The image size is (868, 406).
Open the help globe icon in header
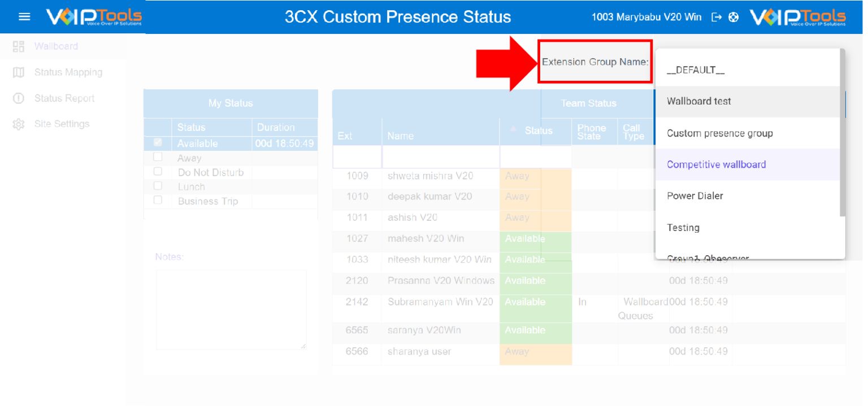[x=733, y=17]
